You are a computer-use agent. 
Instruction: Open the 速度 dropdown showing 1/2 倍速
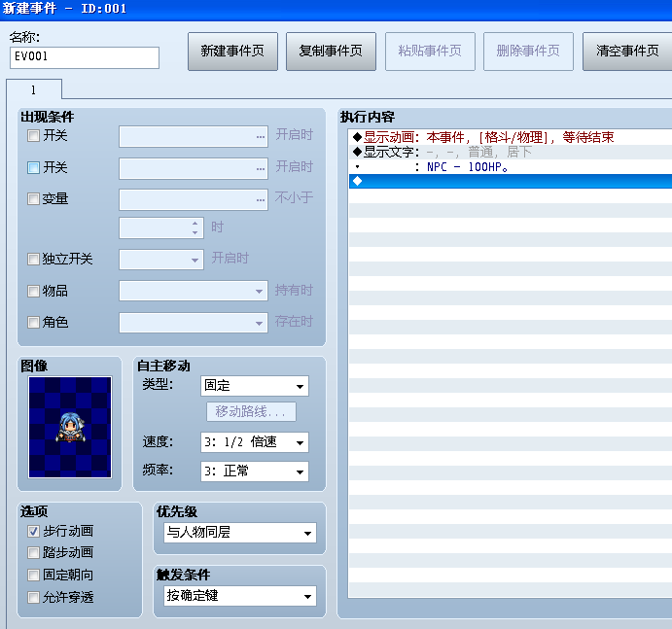click(x=255, y=442)
